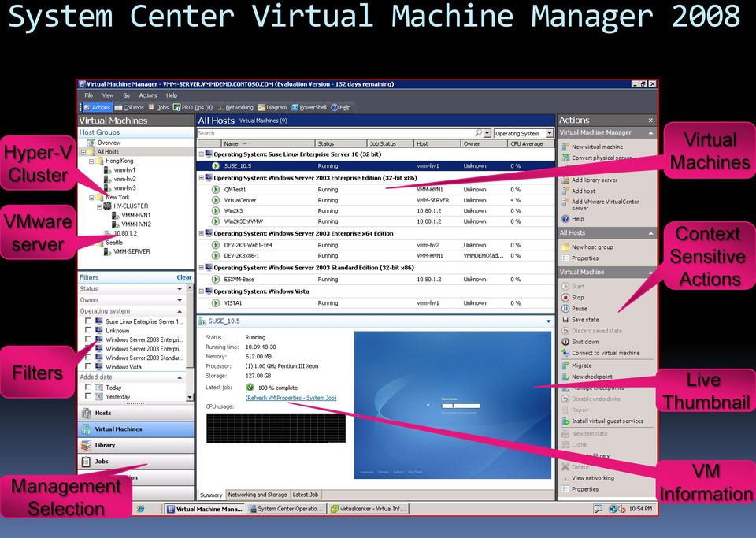Collapse the Hong Kong host group
The image size is (756, 538).
(x=91, y=161)
